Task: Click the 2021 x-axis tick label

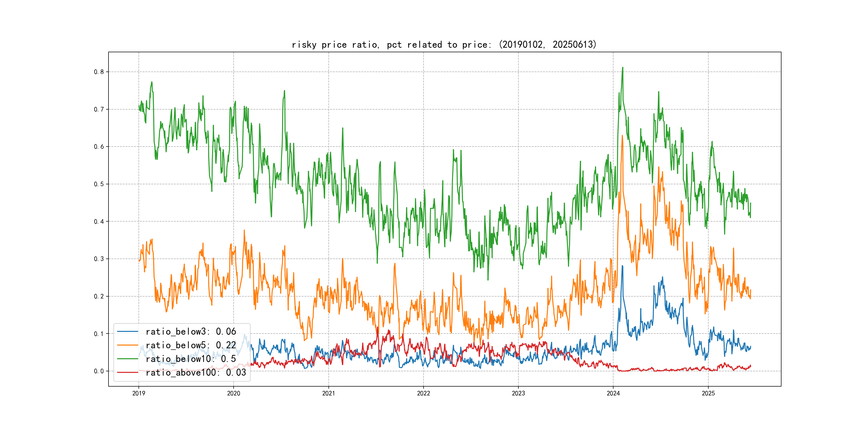Action: pyautogui.click(x=328, y=393)
